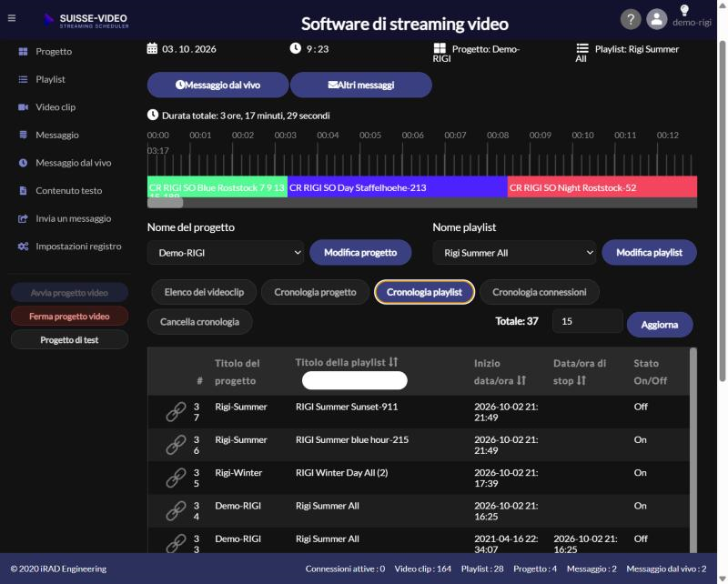Click Progetto di test button

pos(69,340)
